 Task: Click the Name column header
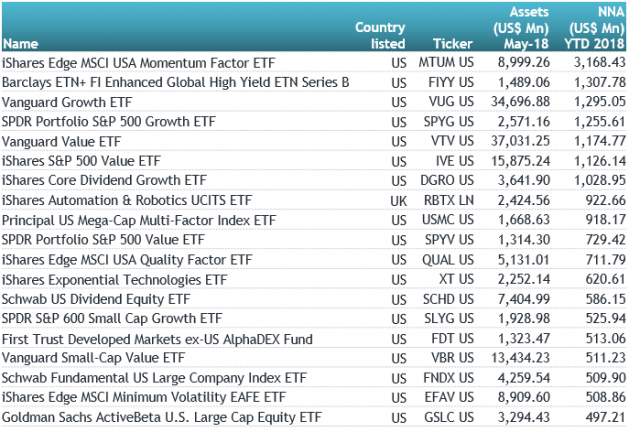pyautogui.click(x=20, y=44)
